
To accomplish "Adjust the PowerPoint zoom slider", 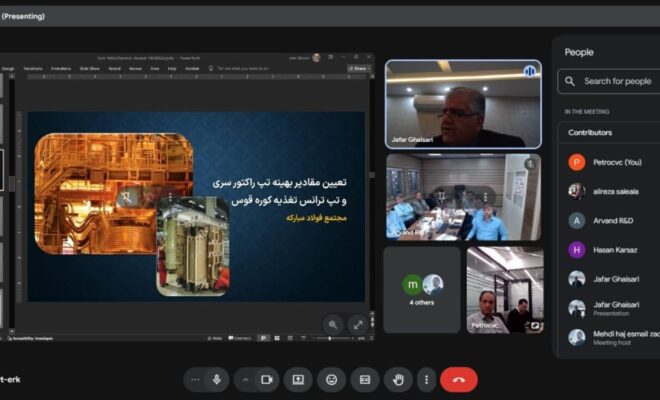I will point(330,338).
